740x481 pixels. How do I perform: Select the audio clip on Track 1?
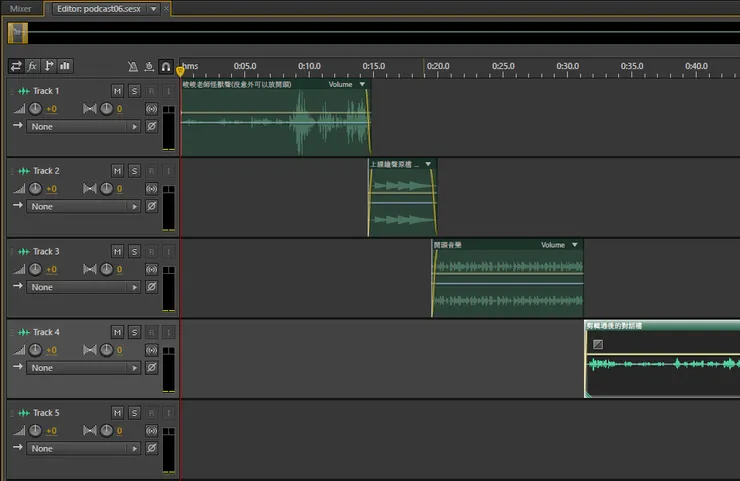276,118
